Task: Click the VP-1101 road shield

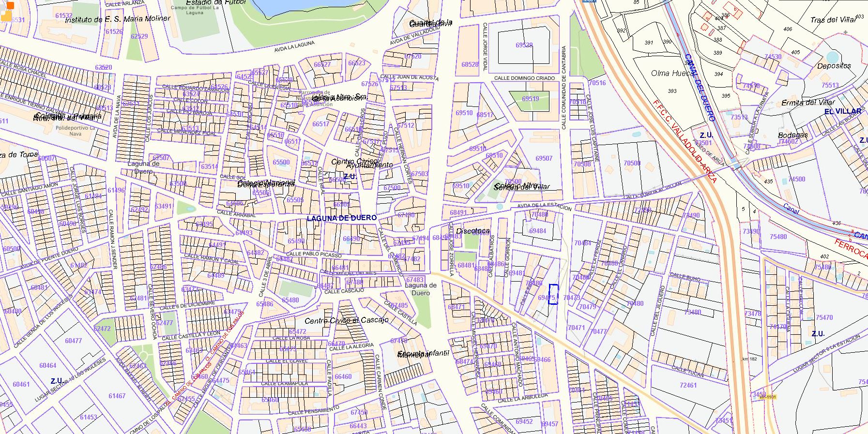Action: pos(768,397)
